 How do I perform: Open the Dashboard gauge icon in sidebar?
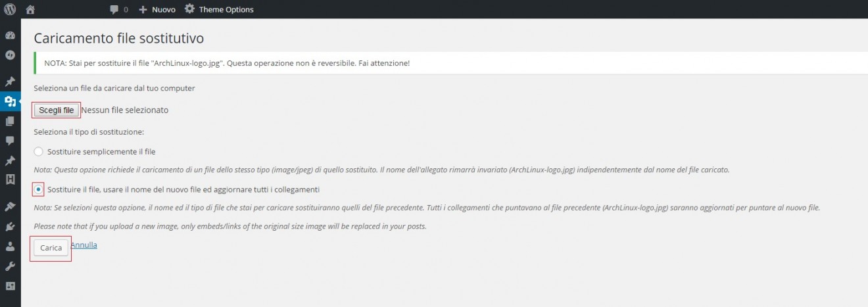[x=10, y=35]
